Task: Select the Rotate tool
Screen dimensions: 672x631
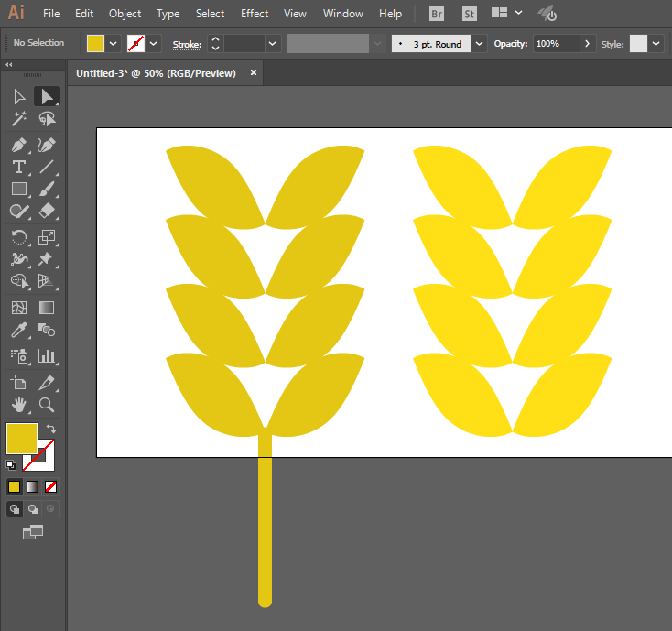Action: 19,237
